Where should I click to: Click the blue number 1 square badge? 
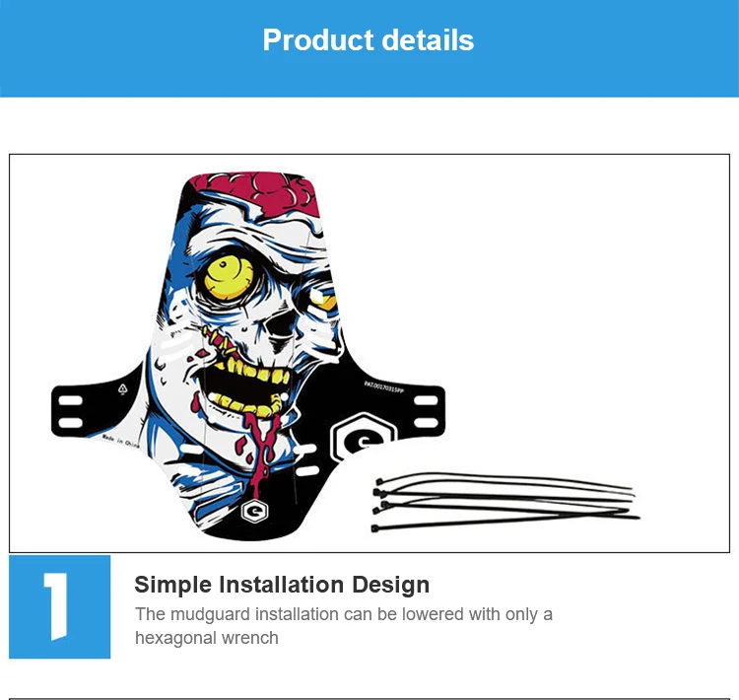60,606
